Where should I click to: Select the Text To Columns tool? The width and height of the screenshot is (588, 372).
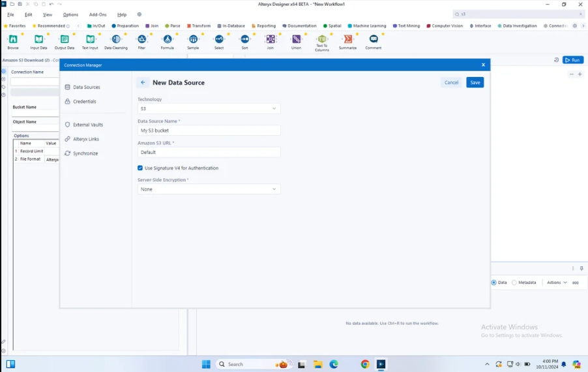(x=322, y=39)
